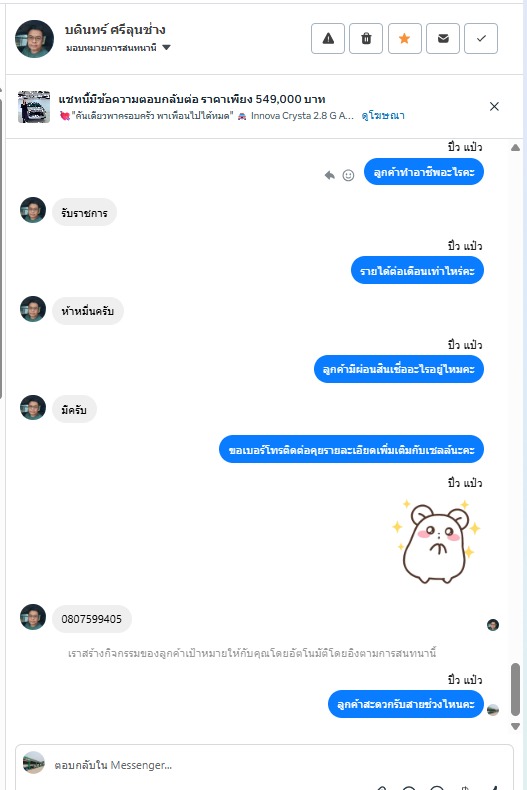Click the seen-by avatar beside phone number

point(493,625)
